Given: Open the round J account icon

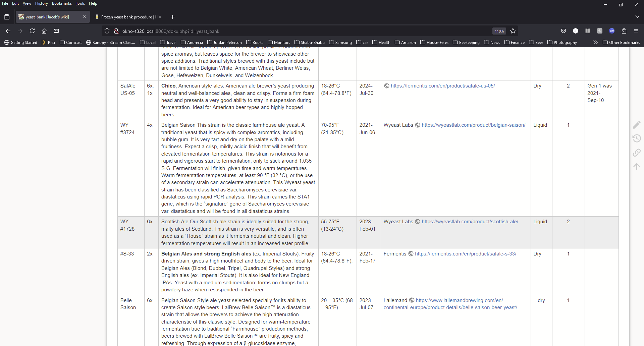Looking at the screenshot, I should coord(576,31).
